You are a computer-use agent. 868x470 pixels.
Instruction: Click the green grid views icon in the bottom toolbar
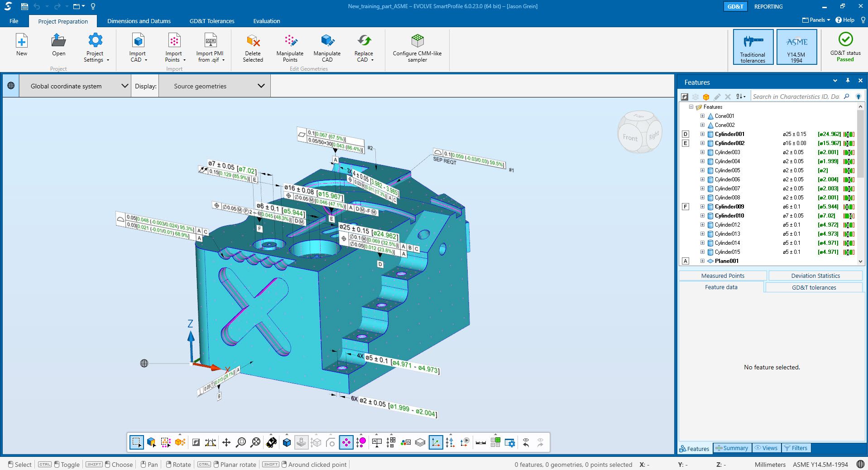(495, 442)
